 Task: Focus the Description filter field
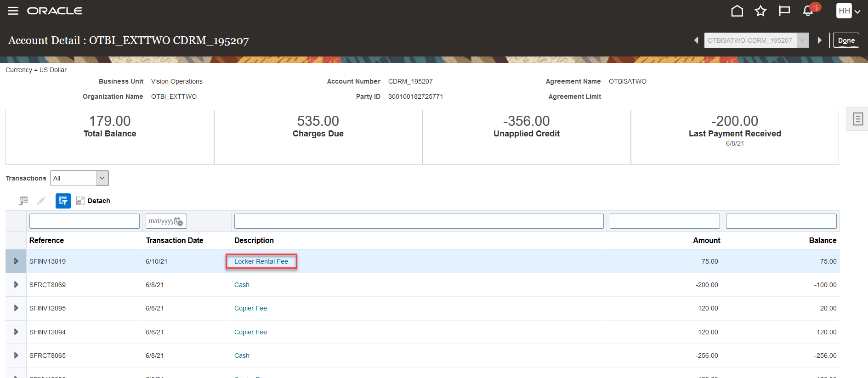coord(419,221)
